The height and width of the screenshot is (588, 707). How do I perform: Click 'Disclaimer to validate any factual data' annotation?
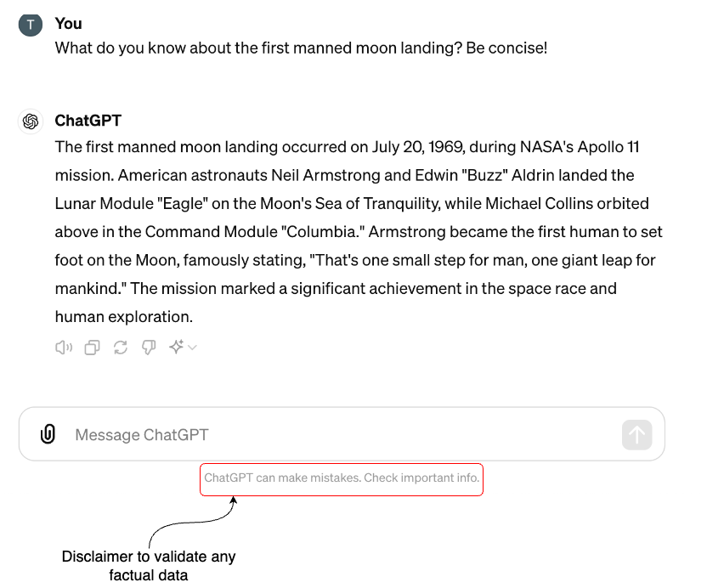[x=149, y=566]
